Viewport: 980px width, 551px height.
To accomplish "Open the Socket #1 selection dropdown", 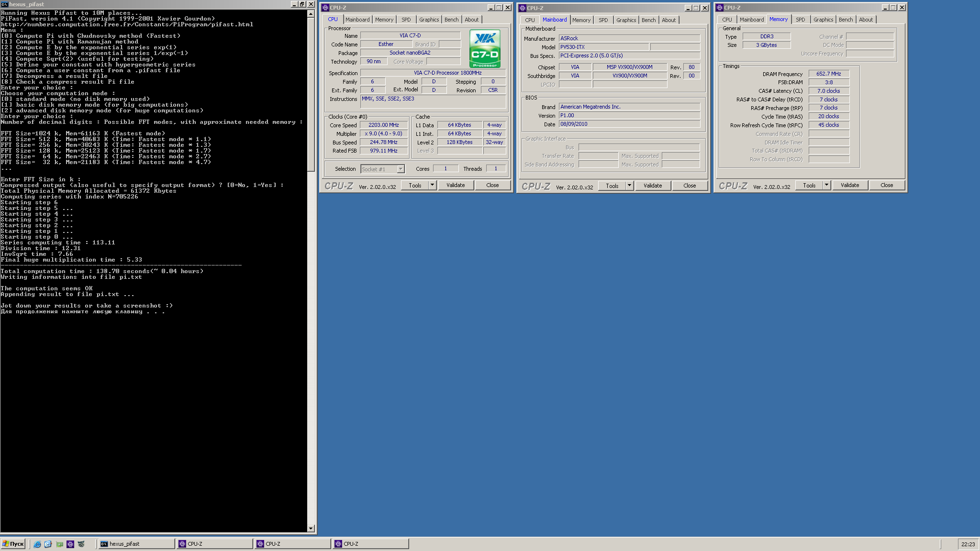I will (383, 169).
